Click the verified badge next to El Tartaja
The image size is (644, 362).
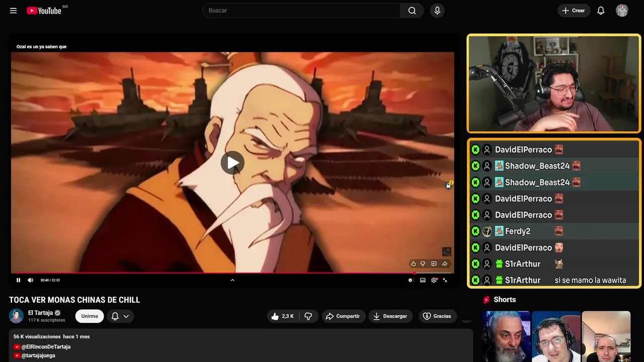[x=57, y=313]
